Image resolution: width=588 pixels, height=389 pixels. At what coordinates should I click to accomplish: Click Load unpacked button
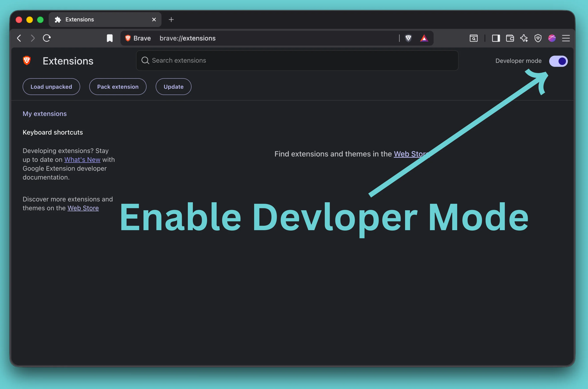tap(51, 87)
